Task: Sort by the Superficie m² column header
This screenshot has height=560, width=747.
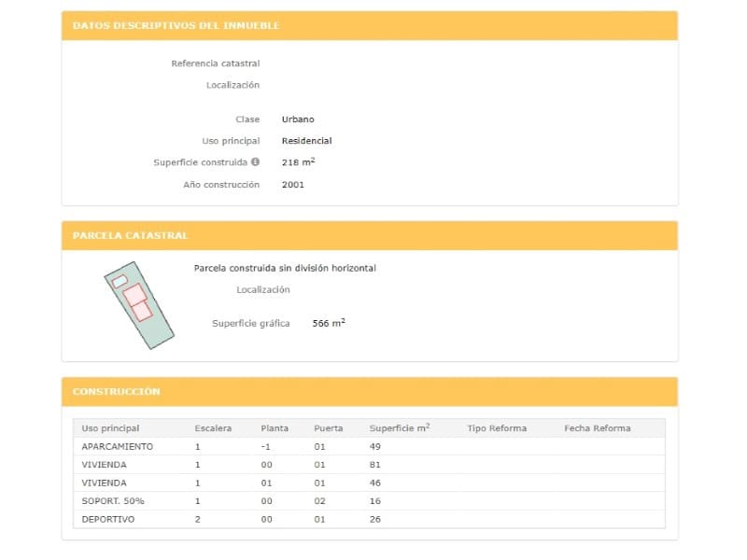Action: point(400,428)
